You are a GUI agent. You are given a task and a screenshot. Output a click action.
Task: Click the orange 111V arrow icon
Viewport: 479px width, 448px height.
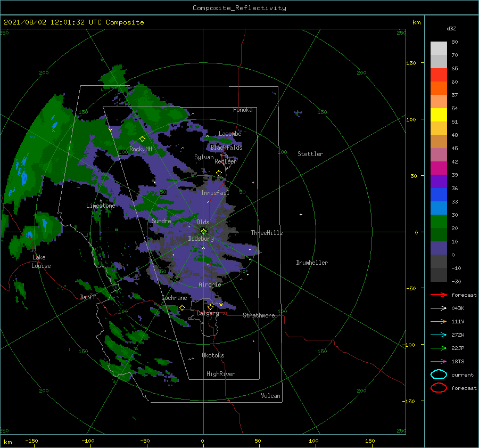tap(439, 321)
